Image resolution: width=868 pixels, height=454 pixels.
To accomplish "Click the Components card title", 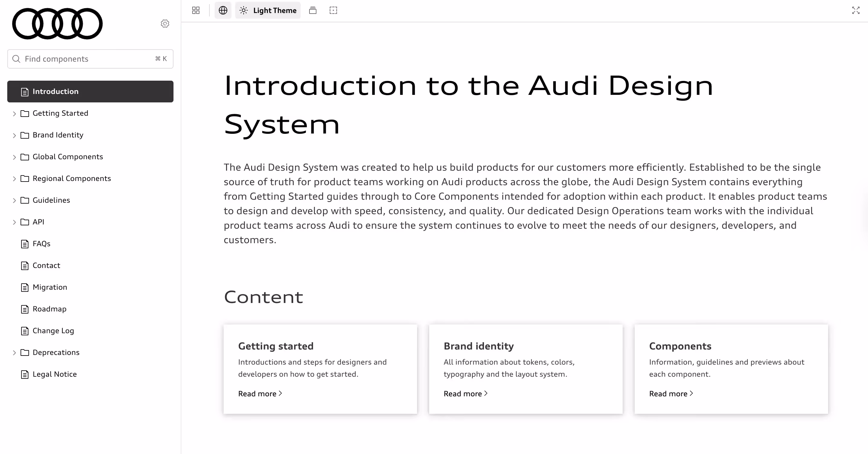I will pos(680,346).
